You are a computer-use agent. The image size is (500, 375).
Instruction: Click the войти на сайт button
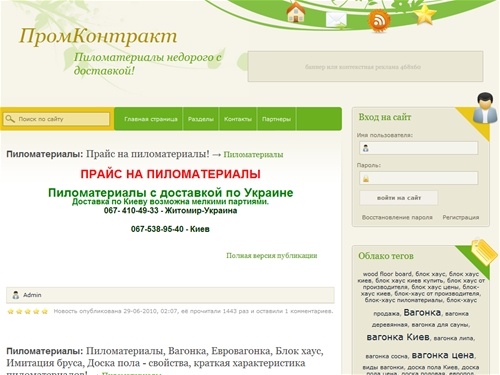[x=399, y=198]
